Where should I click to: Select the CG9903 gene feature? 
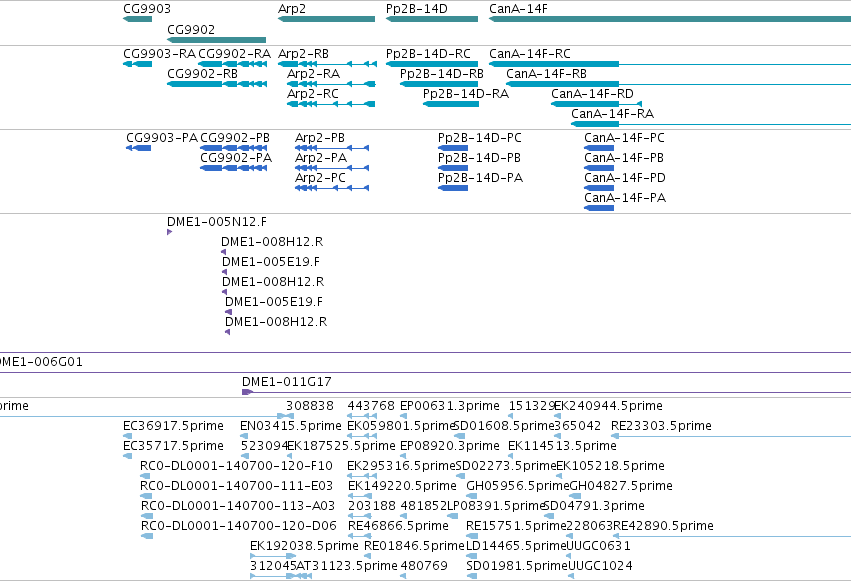click(138, 19)
